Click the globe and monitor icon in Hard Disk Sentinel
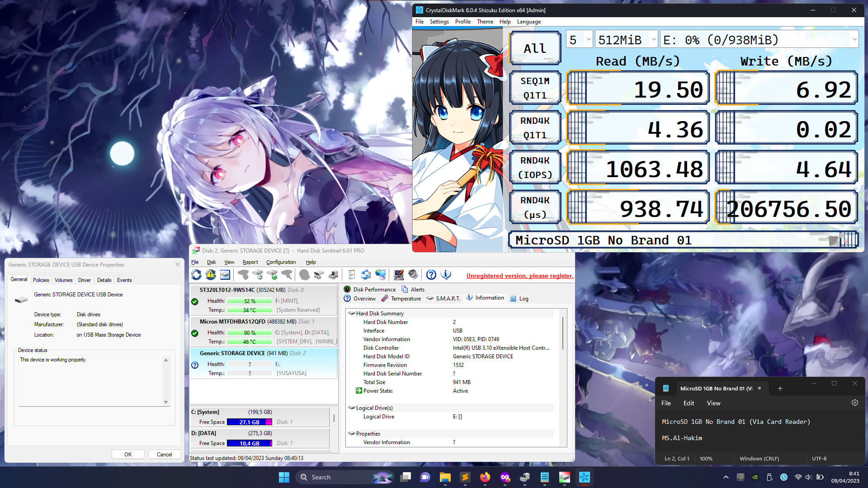The height and width of the screenshot is (488, 868). click(x=381, y=275)
